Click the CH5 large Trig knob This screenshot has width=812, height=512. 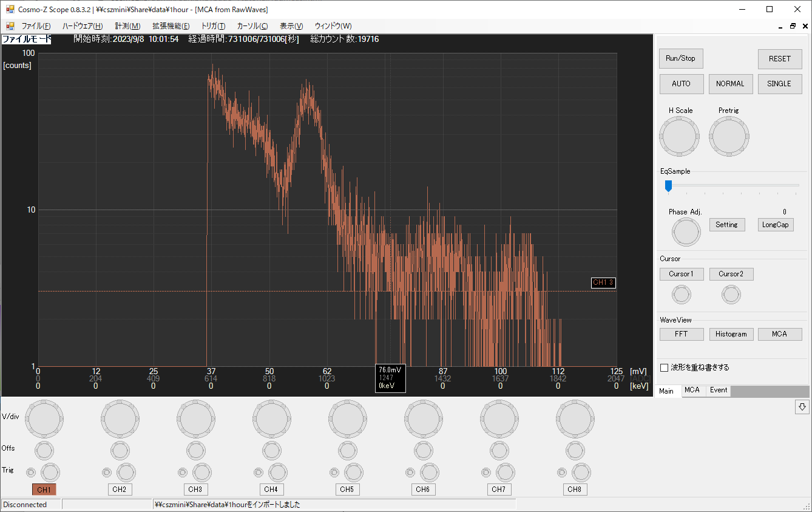tap(354, 472)
